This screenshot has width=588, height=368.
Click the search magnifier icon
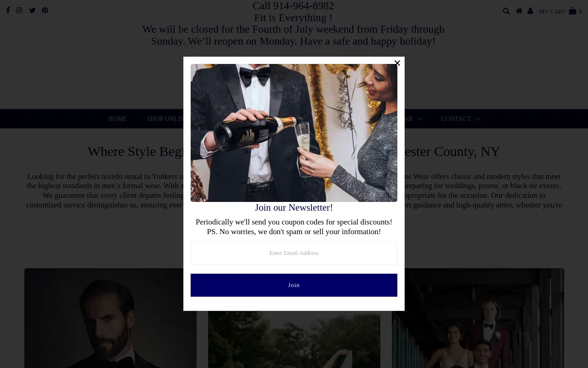point(506,11)
